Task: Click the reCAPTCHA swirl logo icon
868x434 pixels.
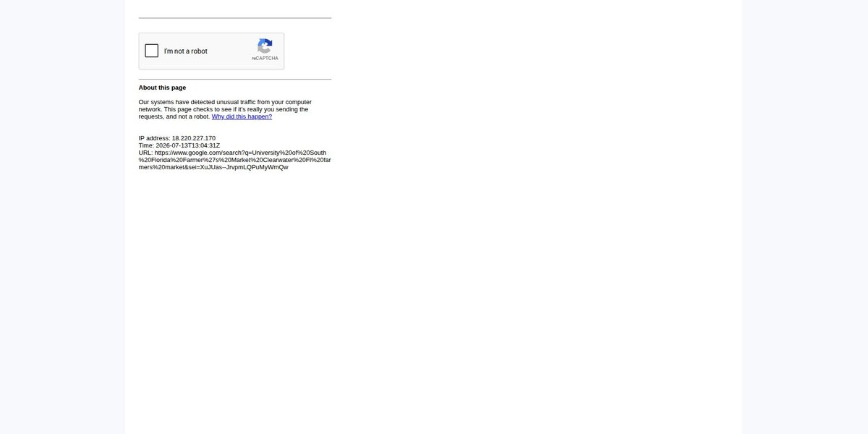Action: (x=265, y=46)
